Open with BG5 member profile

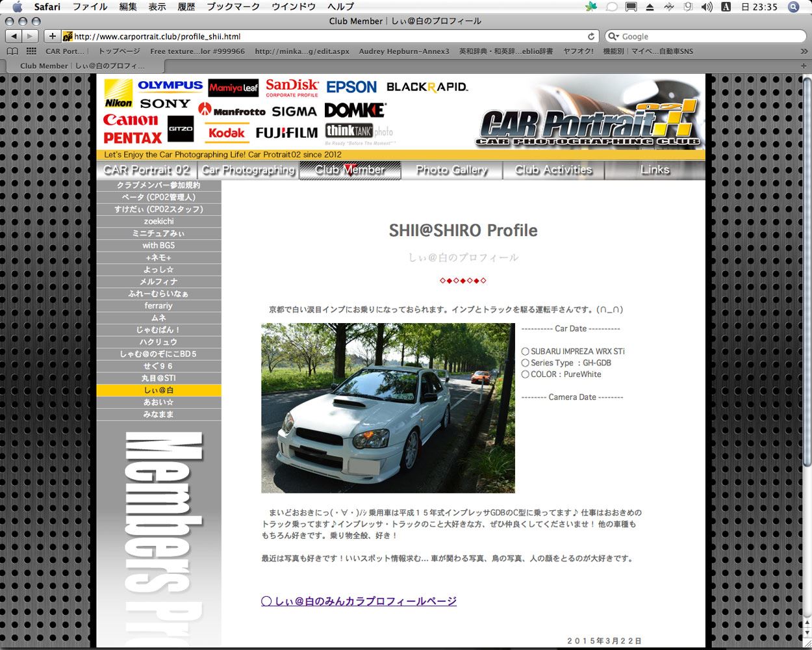159,246
